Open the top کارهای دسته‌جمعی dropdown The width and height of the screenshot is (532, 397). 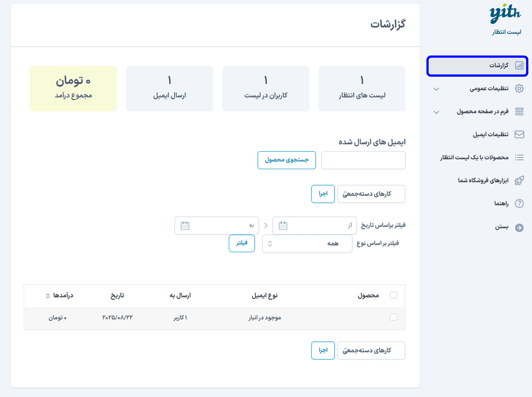click(371, 194)
